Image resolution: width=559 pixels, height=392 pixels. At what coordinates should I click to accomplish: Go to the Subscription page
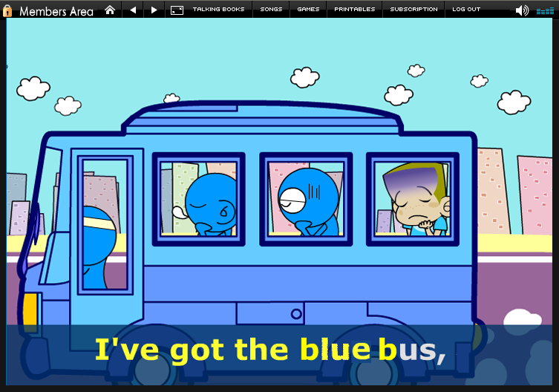point(413,10)
